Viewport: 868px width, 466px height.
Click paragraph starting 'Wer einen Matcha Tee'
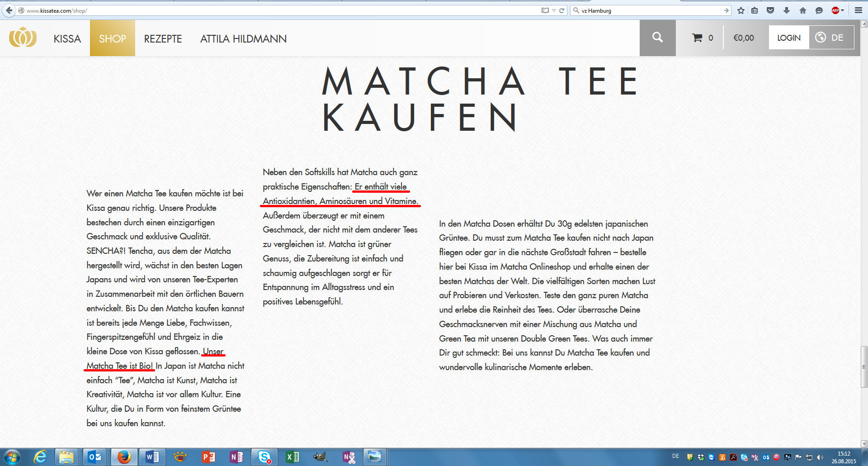pos(165,308)
